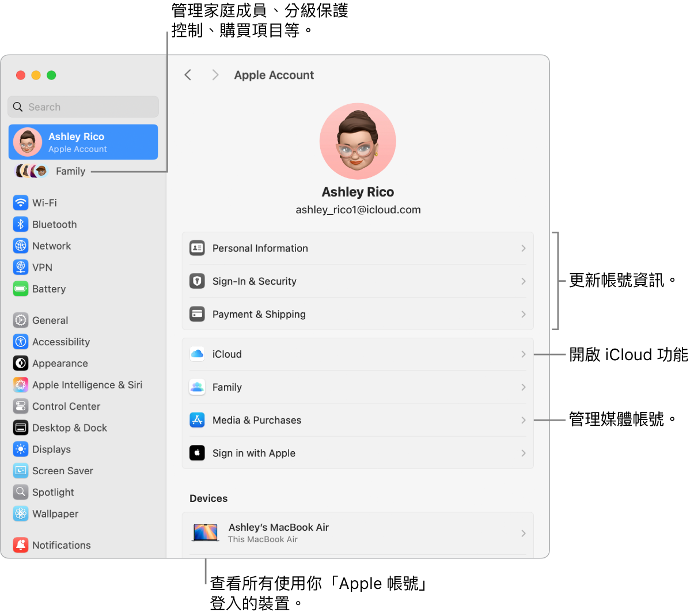Select the Wi-Fi icon in the sidebar
694x616 pixels.
21,203
